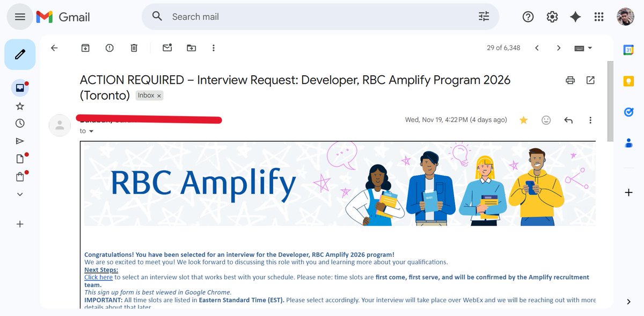644x316 pixels.
Task: Click the '29 of 6,348' counter
Action: pos(503,48)
